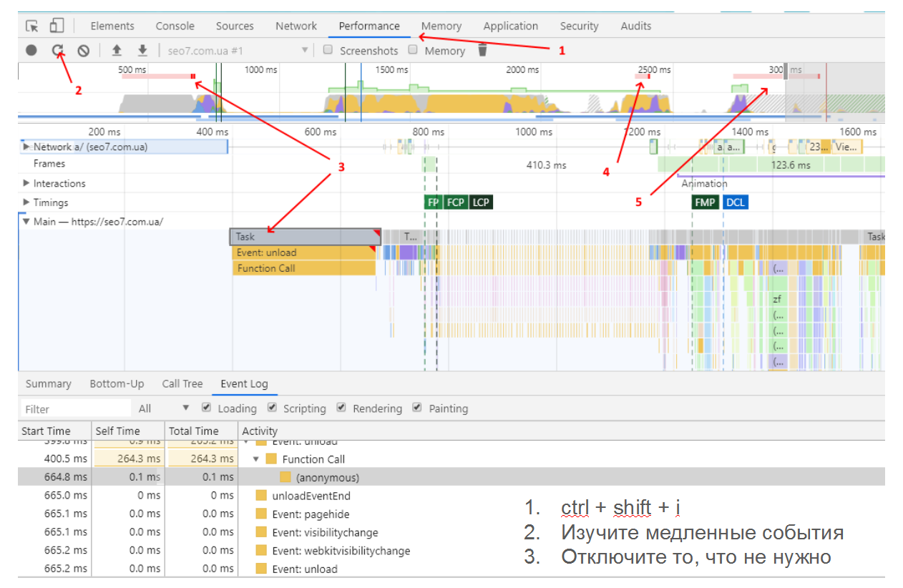
Task: Click the save profile download icon
Action: (142, 50)
